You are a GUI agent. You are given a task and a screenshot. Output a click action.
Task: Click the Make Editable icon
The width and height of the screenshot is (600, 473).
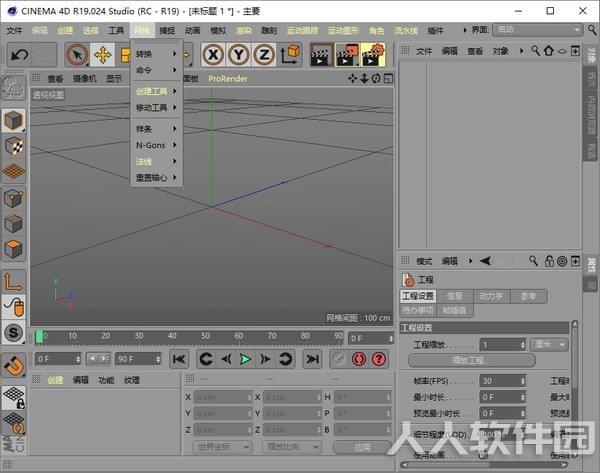pyautogui.click(x=13, y=88)
